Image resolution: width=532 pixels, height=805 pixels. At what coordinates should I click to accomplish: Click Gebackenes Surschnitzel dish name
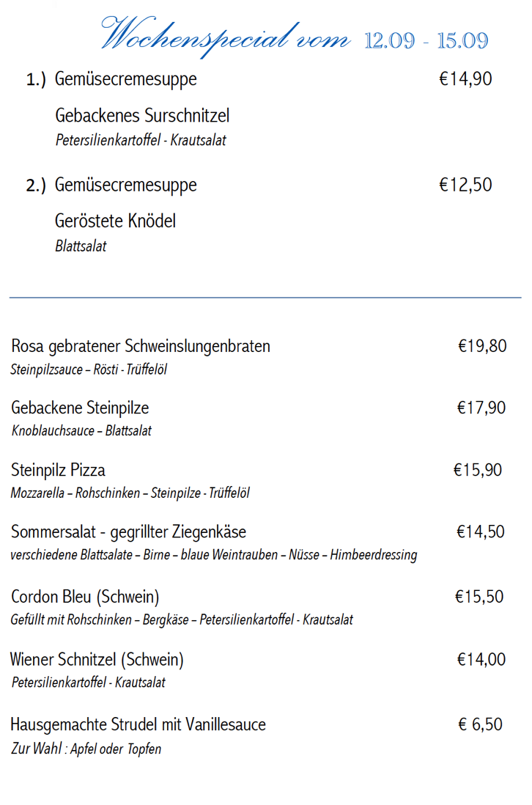tap(142, 115)
